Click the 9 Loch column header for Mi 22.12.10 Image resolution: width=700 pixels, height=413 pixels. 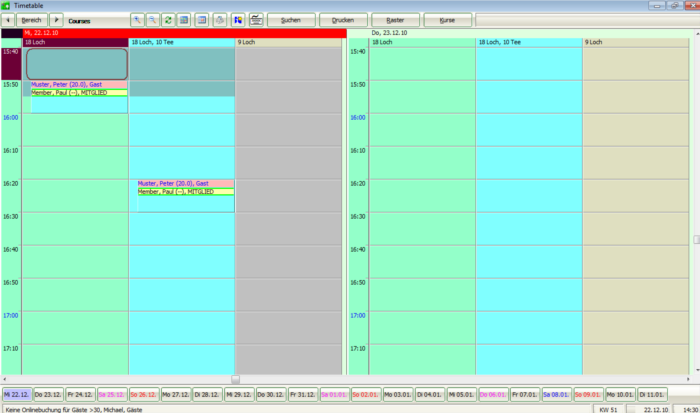click(x=290, y=43)
